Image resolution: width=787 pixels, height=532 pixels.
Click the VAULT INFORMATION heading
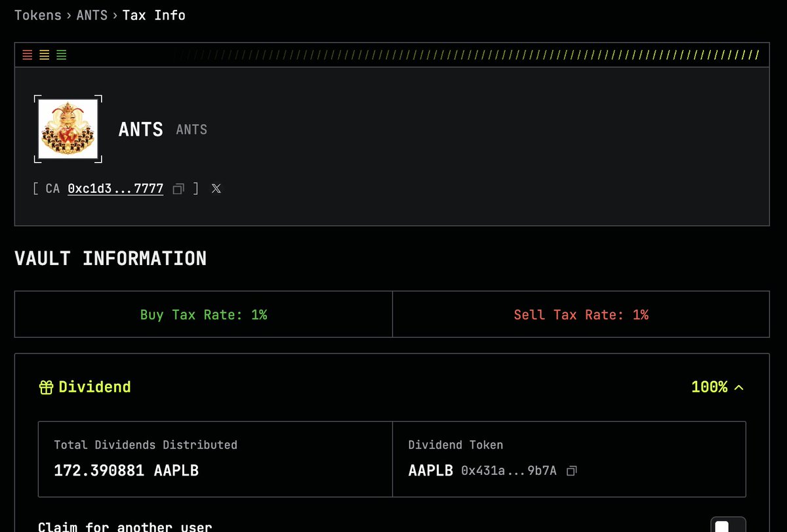coord(110,258)
